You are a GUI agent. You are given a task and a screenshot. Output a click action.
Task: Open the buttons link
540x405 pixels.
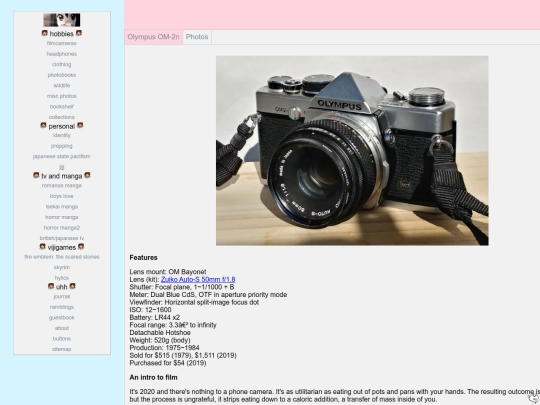[62, 339]
